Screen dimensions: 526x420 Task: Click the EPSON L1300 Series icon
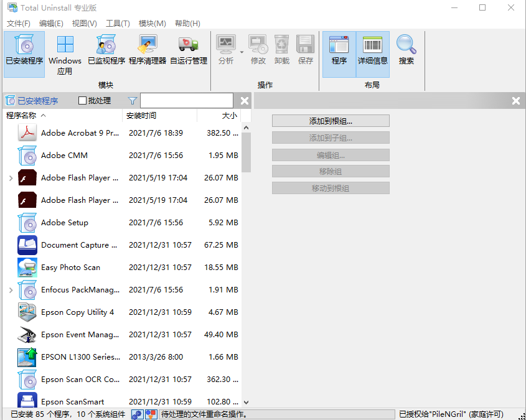tap(27, 357)
